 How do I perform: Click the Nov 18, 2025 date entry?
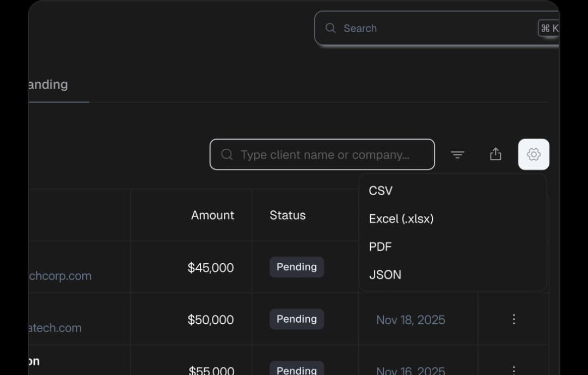pyautogui.click(x=411, y=319)
